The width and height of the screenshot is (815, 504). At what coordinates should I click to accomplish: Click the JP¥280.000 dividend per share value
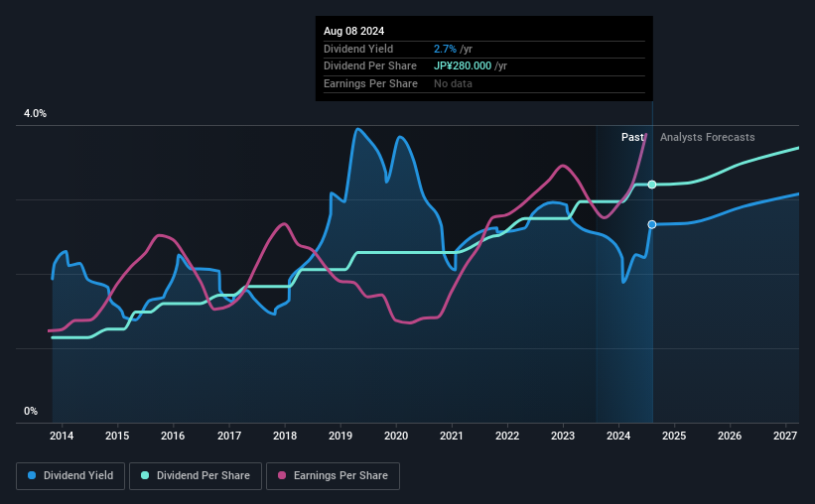point(463,66)
